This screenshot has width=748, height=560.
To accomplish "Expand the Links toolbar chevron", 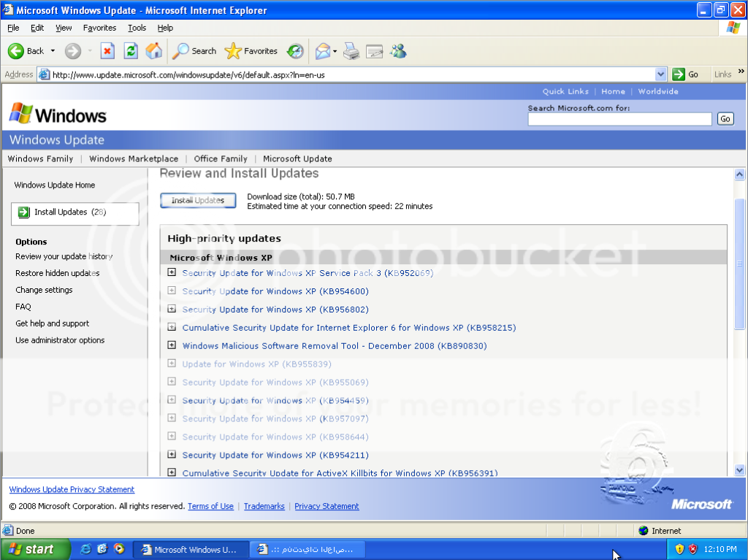I will click(x=741, y=72).
